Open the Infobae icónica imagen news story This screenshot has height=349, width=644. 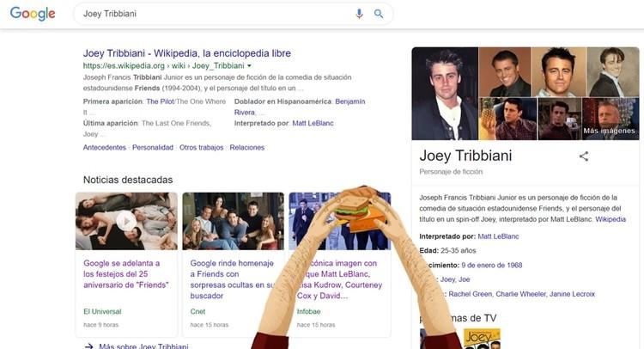339,279
